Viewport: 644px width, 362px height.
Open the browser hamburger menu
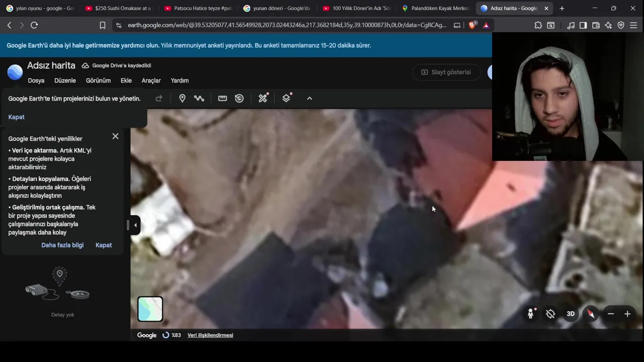[x=633, y=25]
